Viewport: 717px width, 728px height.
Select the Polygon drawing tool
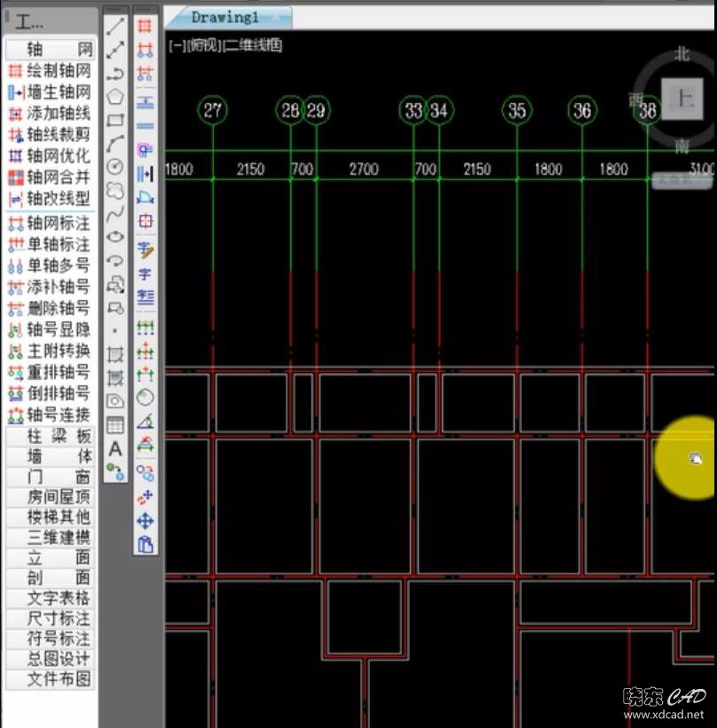click(115, 96)
